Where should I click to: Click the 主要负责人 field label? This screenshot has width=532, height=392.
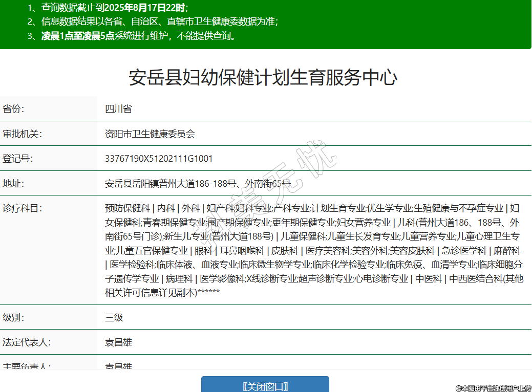pos(27,365)
